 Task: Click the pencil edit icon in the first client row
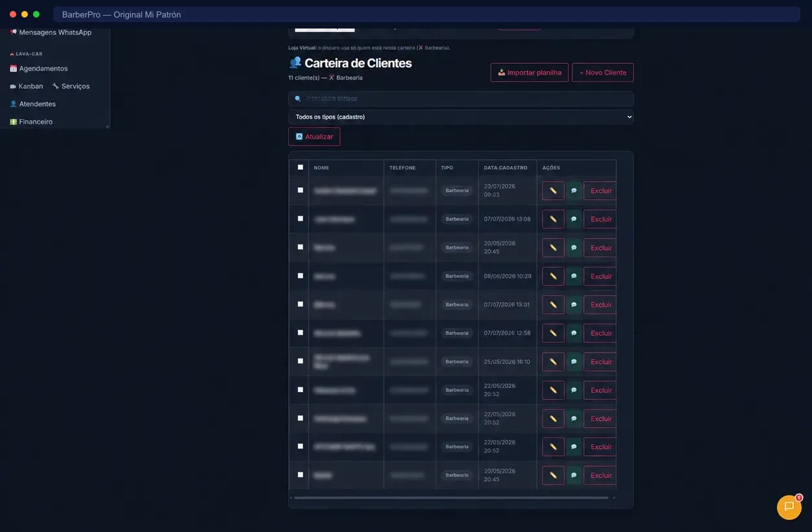point(553,191)
